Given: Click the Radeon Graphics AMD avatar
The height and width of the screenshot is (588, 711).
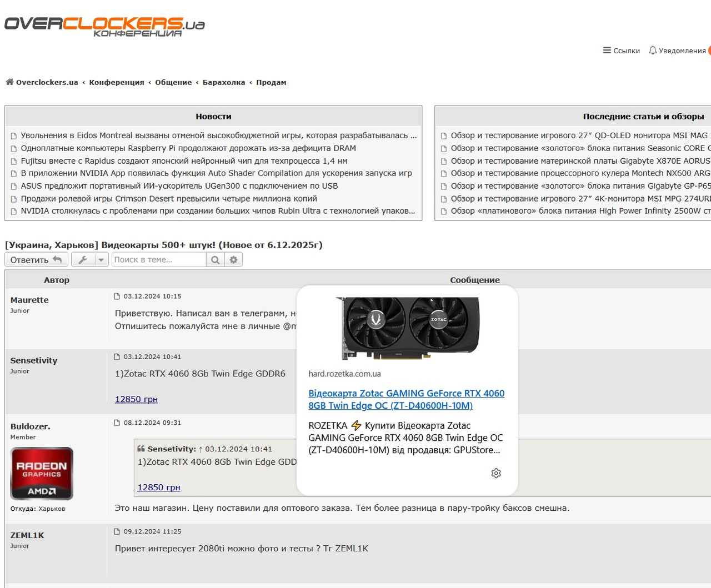Looking at the screenshot, I should point(42,474).
